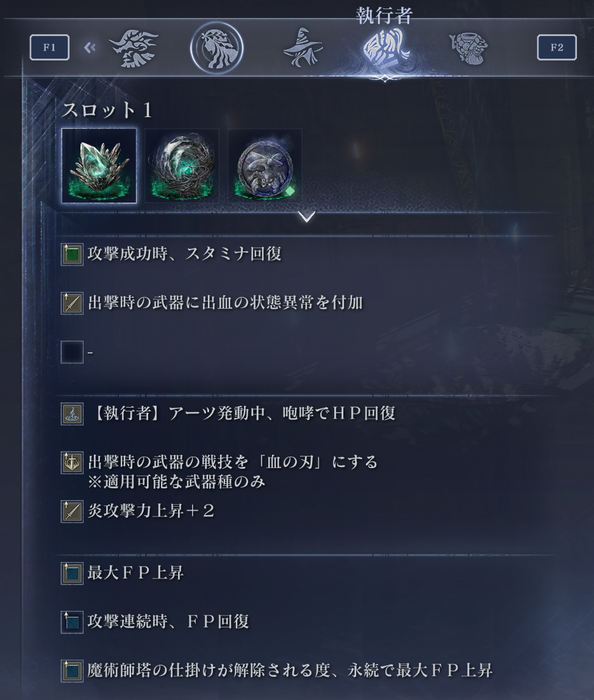Open the flower vase character icon

pyautogui.click(x=468, y=48)
